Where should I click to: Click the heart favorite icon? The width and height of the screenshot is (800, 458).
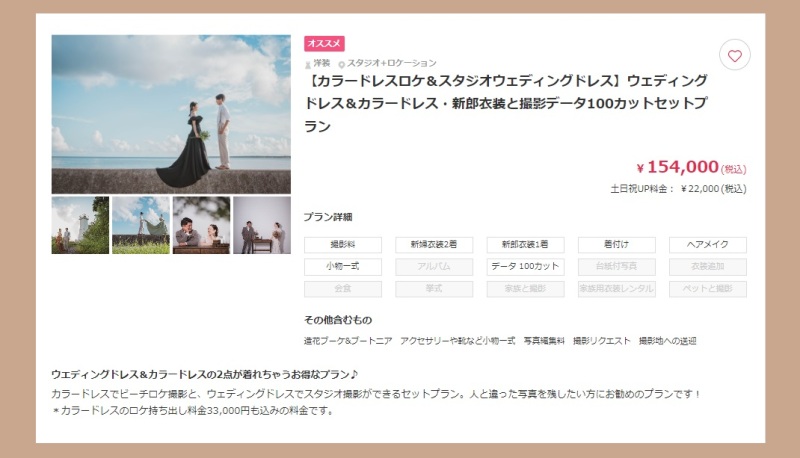pos(734,56)
